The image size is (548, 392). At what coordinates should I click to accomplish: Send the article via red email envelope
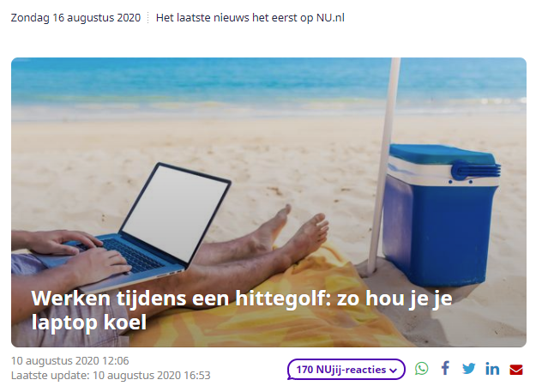pos(516,370)
